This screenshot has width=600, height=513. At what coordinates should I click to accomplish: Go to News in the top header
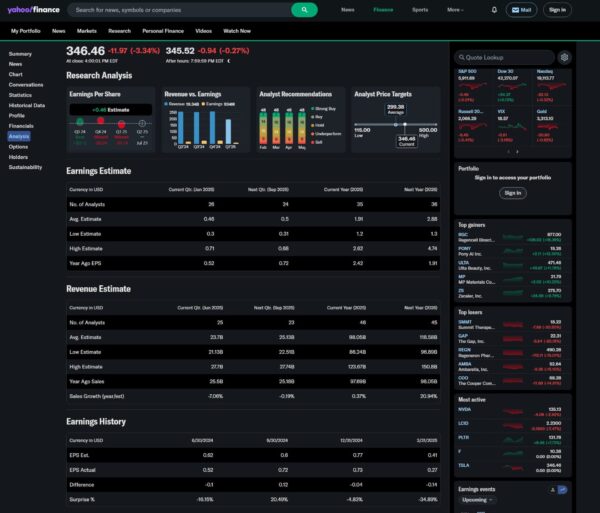coord(347,10)
